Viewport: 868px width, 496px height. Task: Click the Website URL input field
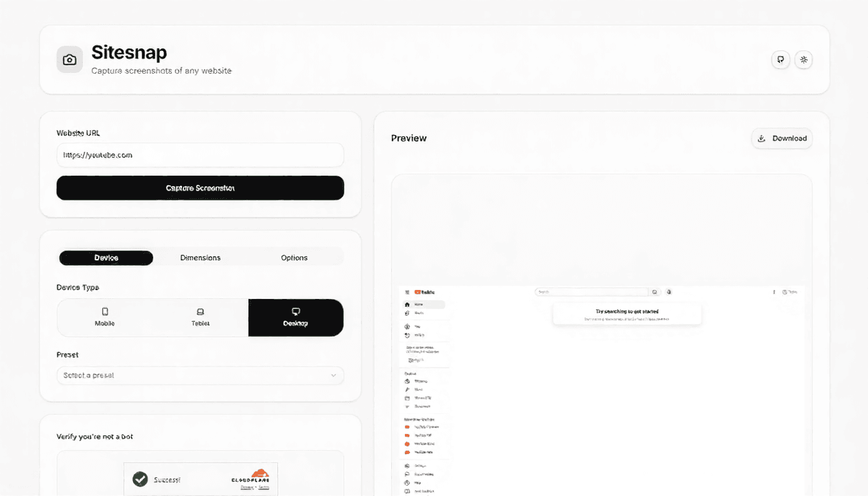[200, 155]
